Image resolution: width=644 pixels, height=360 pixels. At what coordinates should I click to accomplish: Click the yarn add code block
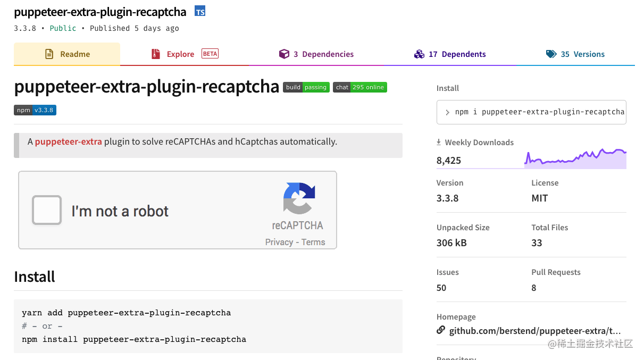(208, 326)
